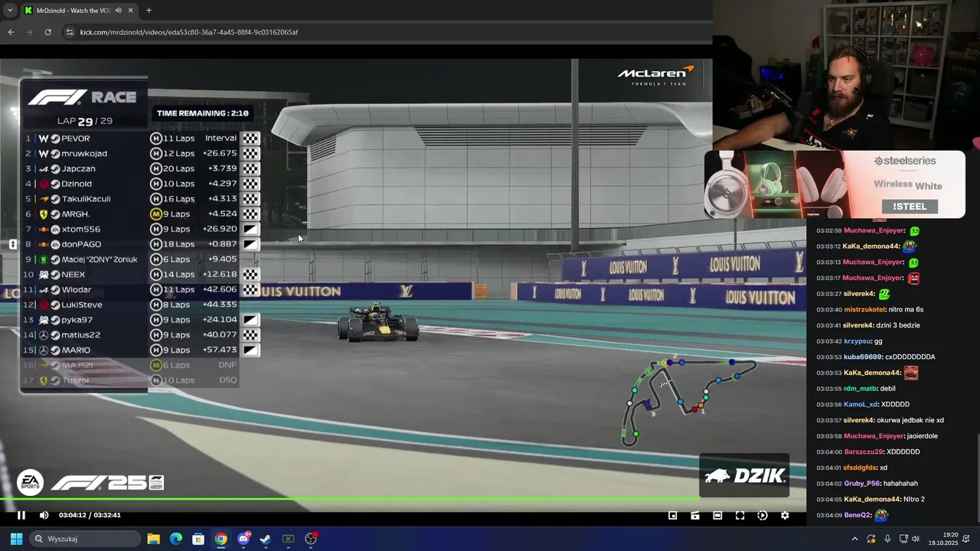Click chat username KamoL_xd

pyautogui.click(x=861, y=404)
